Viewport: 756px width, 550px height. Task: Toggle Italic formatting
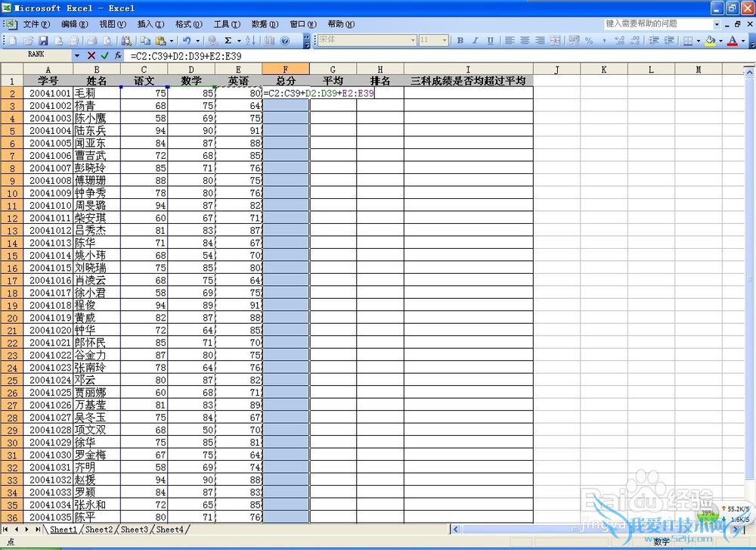pos(476,41)
